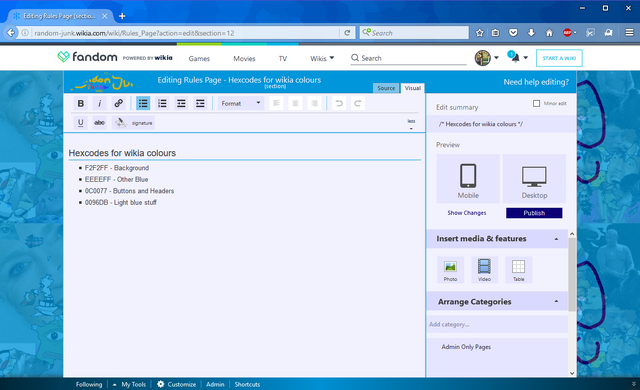Click the outdent toolbar icon
The image size is (640, 390).
click(x=181, y=103)
